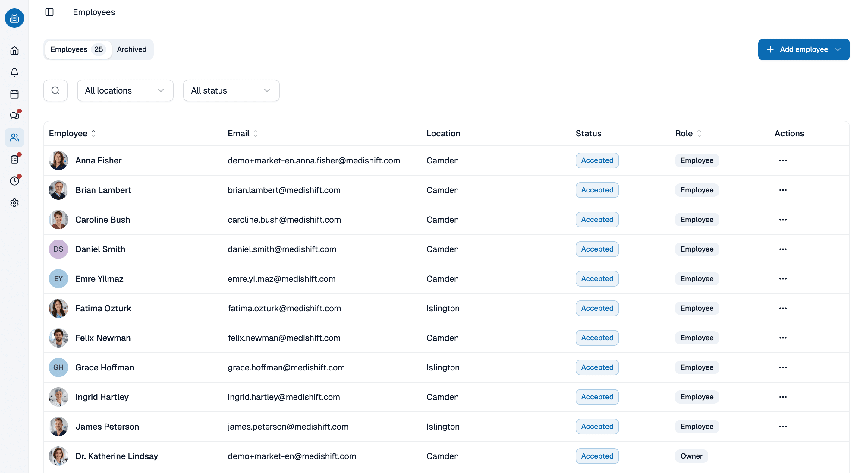Open actions menu for Anna Fisher

click(x=783, y=160)
